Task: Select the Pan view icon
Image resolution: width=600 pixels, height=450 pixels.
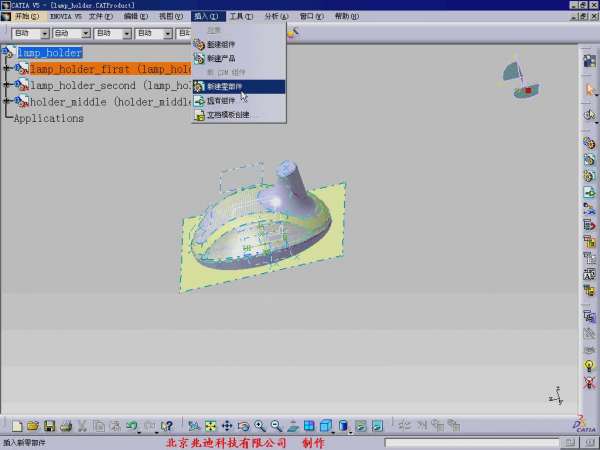Action: [227, 426]
